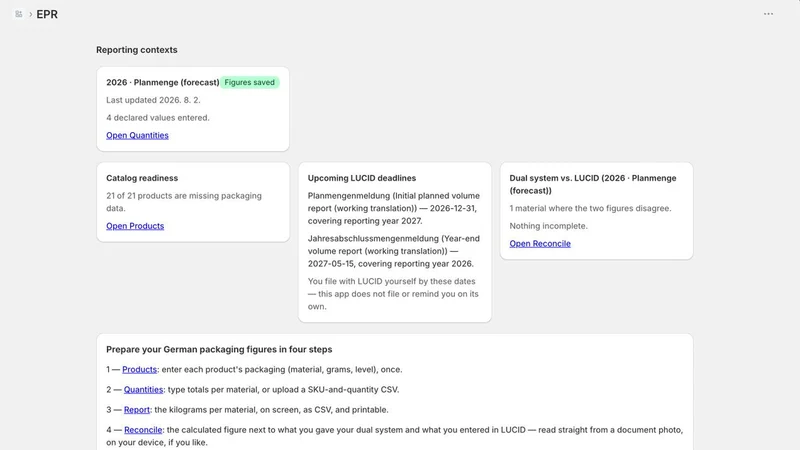This screenshot has height=450, width=800.
Task: Open Quantities from the 2026 Planmenge card
Action: (x=137, y=135)
